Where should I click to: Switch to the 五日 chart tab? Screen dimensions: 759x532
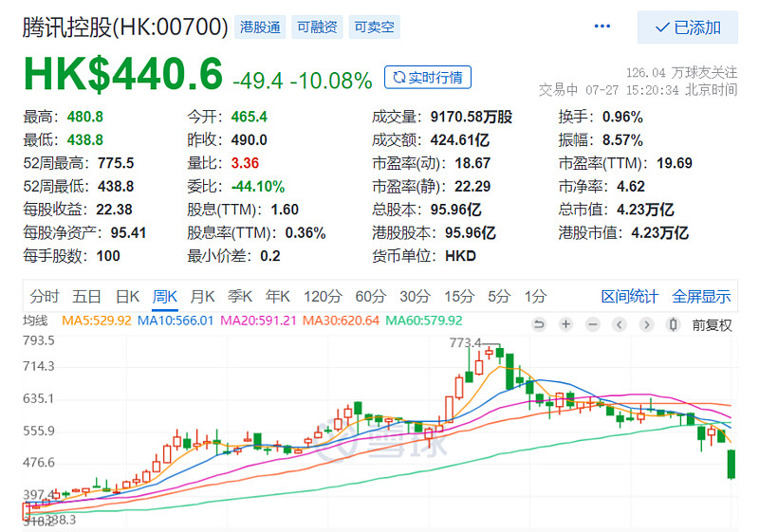(86, 296)
